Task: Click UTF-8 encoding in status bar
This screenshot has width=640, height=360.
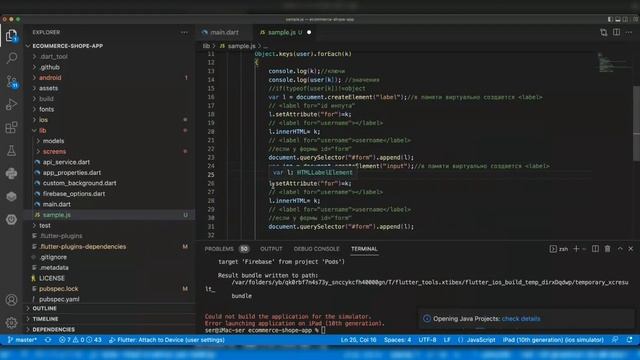Action: 427,340
